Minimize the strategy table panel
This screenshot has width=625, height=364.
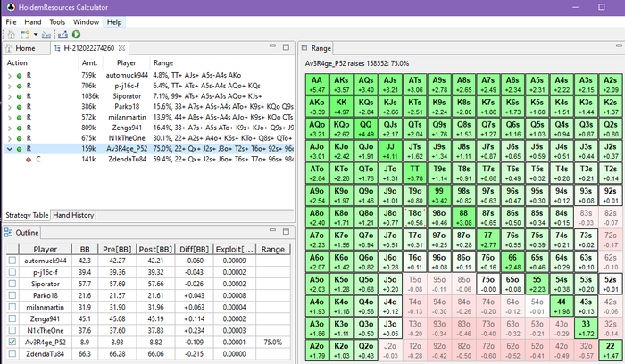272,46
